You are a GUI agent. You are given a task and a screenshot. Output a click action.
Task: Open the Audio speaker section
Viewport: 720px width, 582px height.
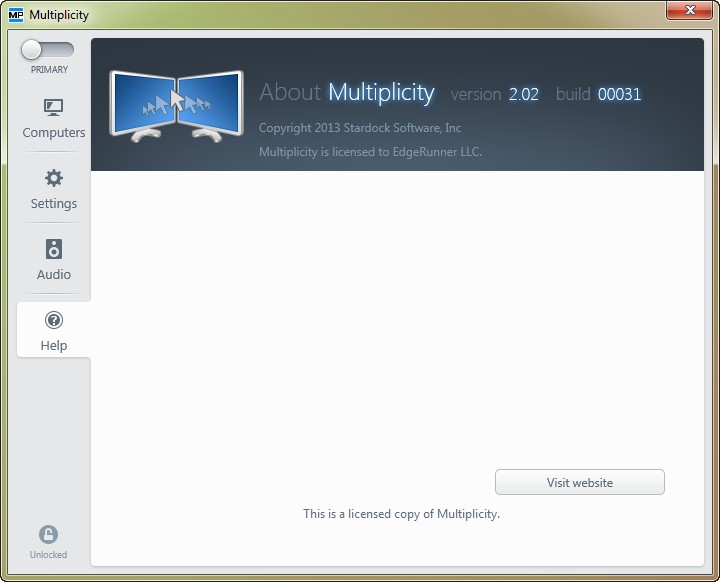(54, 260)
